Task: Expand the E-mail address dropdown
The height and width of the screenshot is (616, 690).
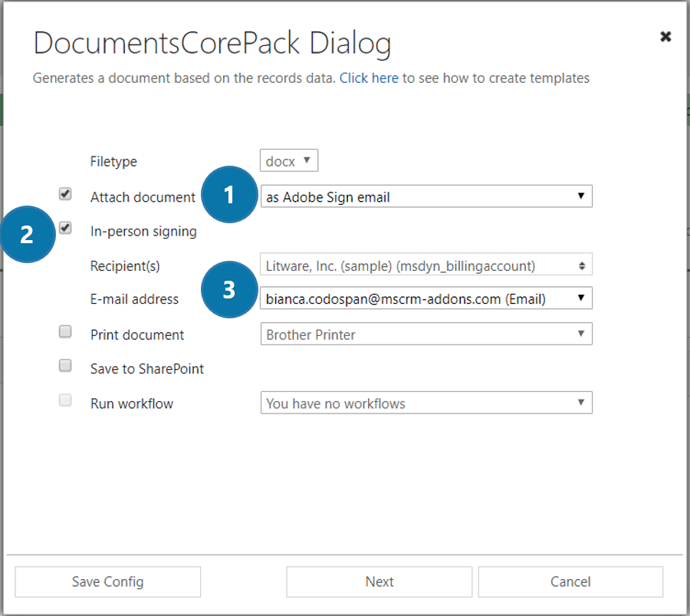Action: tap(426, 299)
